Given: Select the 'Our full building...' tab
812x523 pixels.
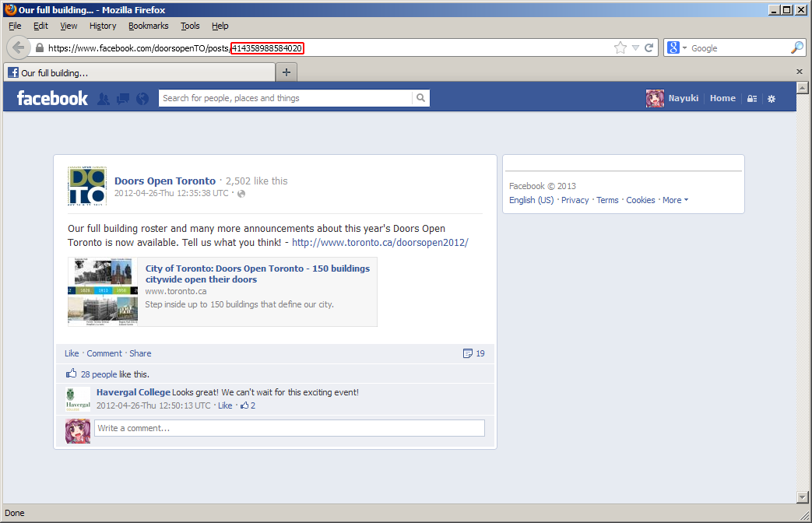Looking at the screenshot, I should (140, 72).
